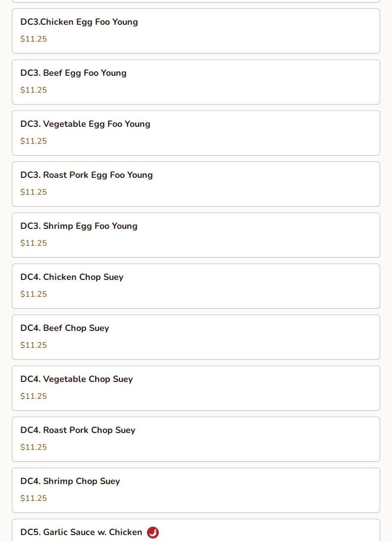Click the $11.25 price under Beef Egg Foo Young
The height and width of the screenshot is (541, 392).
click(34, 90)
